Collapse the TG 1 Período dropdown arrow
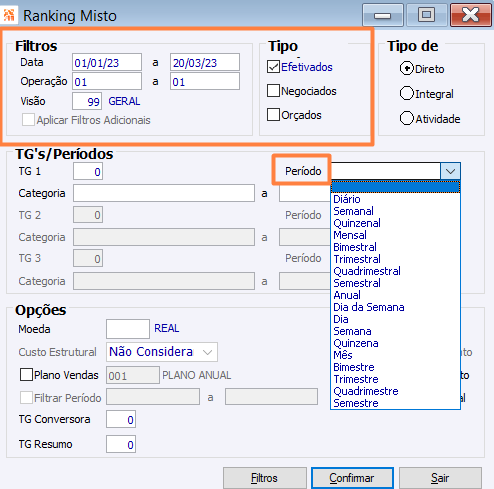Screen dimensions: 494x489 tap(450, 171)
